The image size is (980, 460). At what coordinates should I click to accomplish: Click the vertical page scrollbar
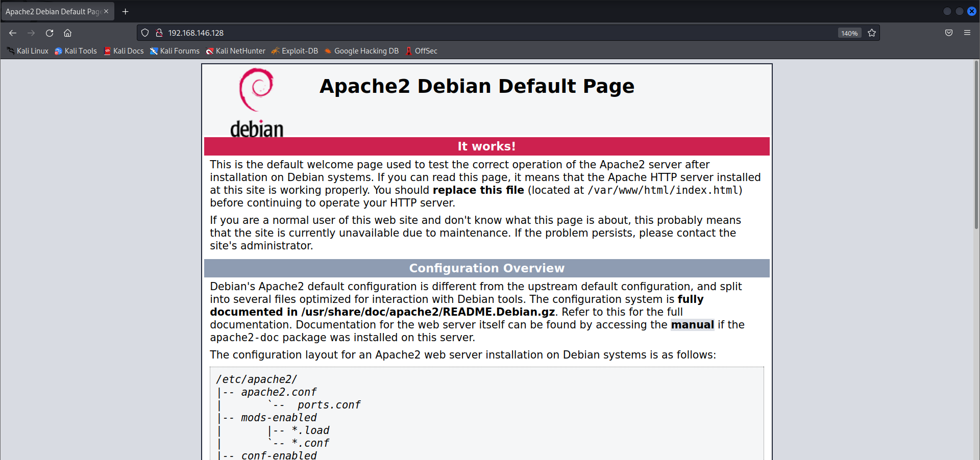[976, 145]
